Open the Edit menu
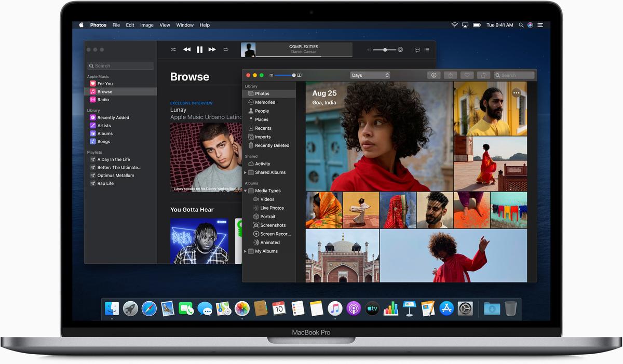Viewport: 623px width, 364px height. tap(130, 25)
